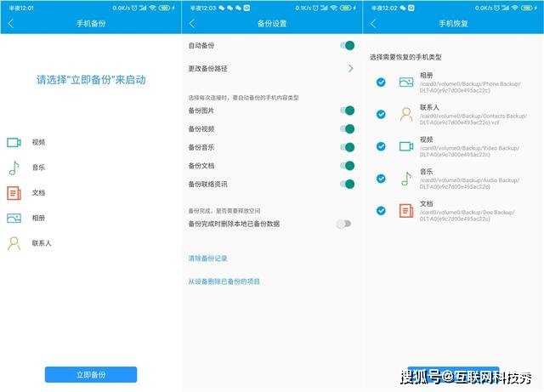Select the 音乐 label on 手机备份
This screenshot has height=392, width=544.
(x=38, y=168)
